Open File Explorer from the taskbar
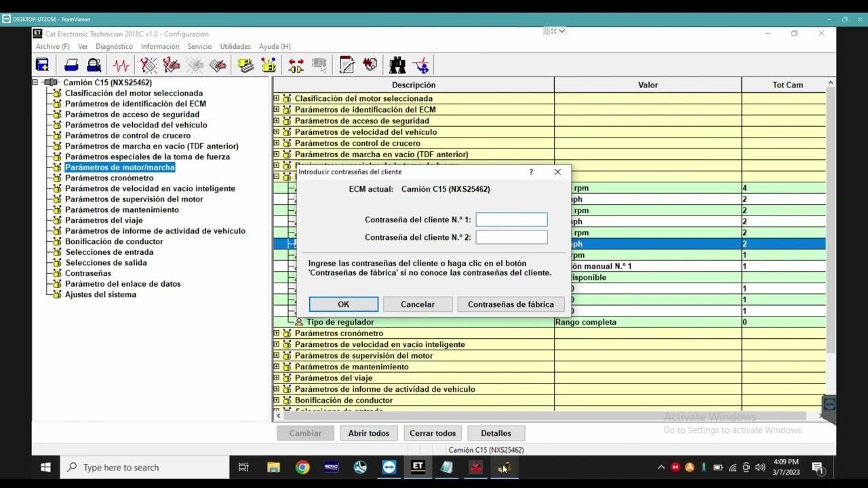868x488 pixels. click(273, 467)
